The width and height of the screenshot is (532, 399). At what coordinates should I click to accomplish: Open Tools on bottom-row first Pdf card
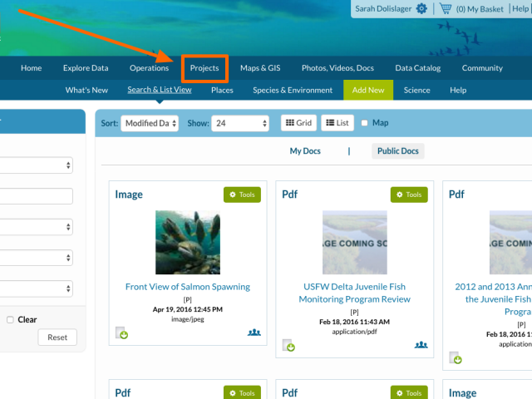[x=242, y=392]
